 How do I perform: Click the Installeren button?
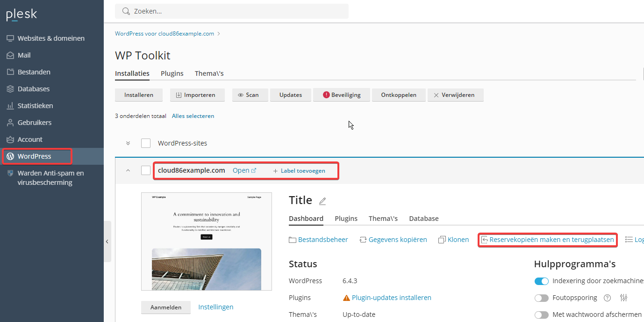pos(139,95)
